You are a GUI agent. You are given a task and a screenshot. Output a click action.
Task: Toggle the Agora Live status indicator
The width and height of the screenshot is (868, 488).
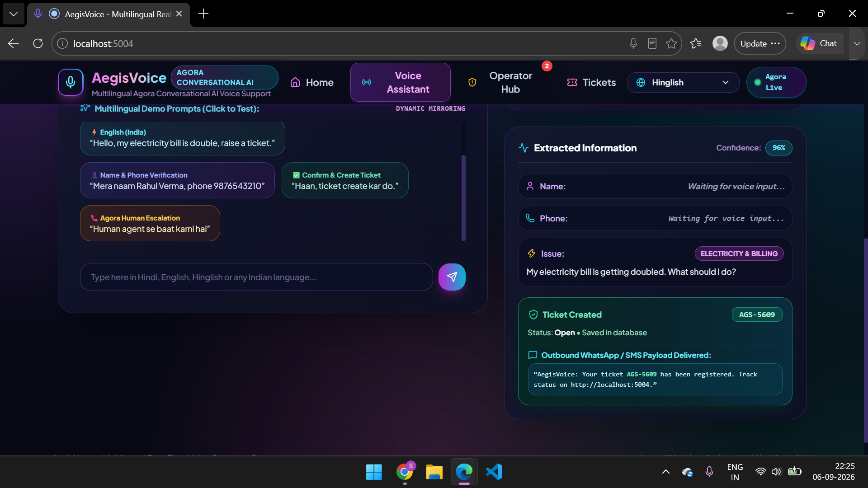(776, 82)
